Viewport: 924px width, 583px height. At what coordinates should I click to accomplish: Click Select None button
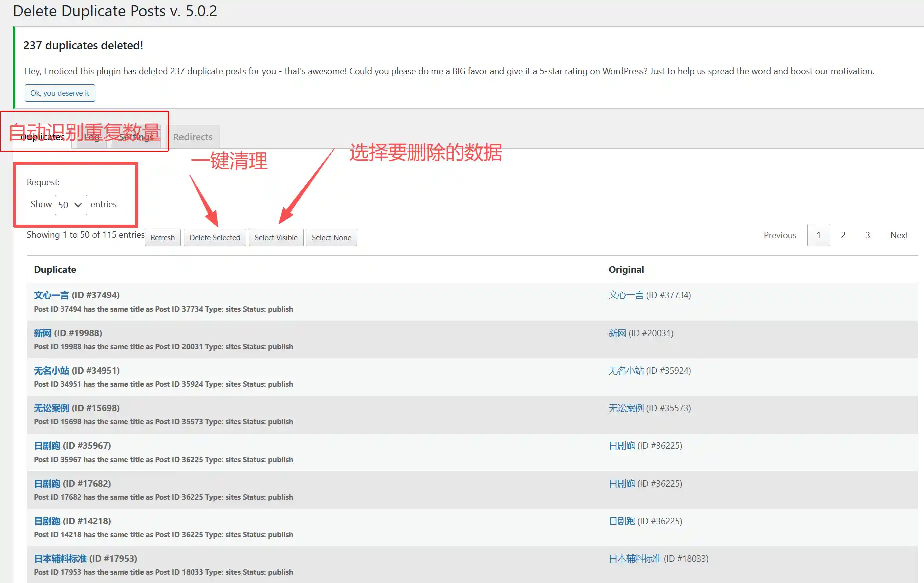331,238
